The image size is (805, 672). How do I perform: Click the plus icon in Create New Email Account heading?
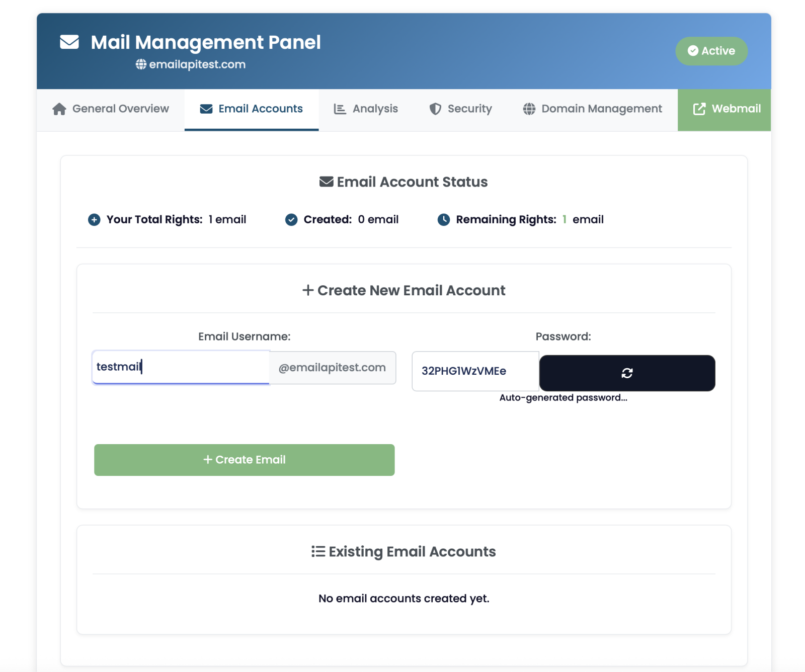(x=308, y=290)
